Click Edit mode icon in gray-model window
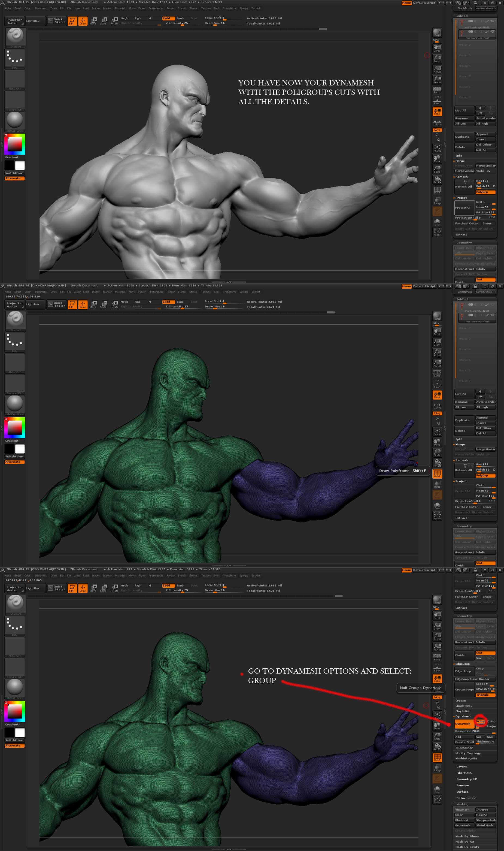Viewport: 504px width, 851px height. coord(72,21)
